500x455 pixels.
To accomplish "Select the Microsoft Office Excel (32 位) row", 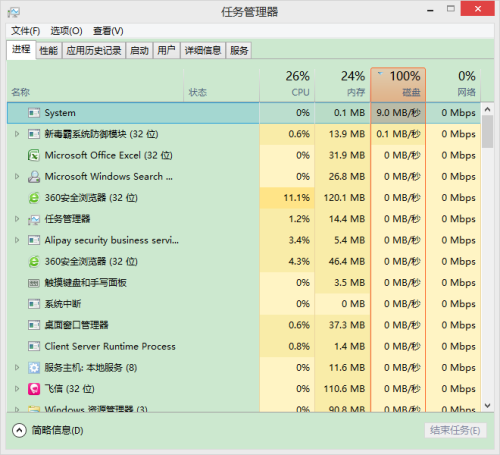I will pos(243,155).
